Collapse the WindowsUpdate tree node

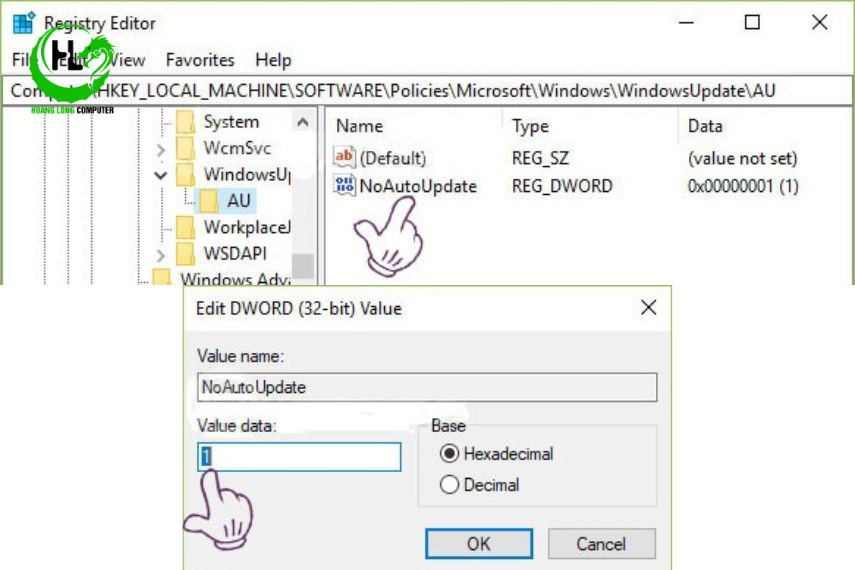[160, 175]
